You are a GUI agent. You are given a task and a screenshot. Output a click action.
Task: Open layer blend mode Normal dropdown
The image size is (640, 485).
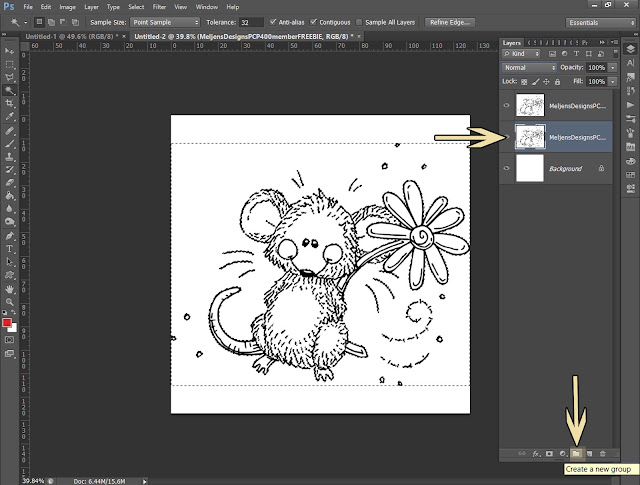529,67
